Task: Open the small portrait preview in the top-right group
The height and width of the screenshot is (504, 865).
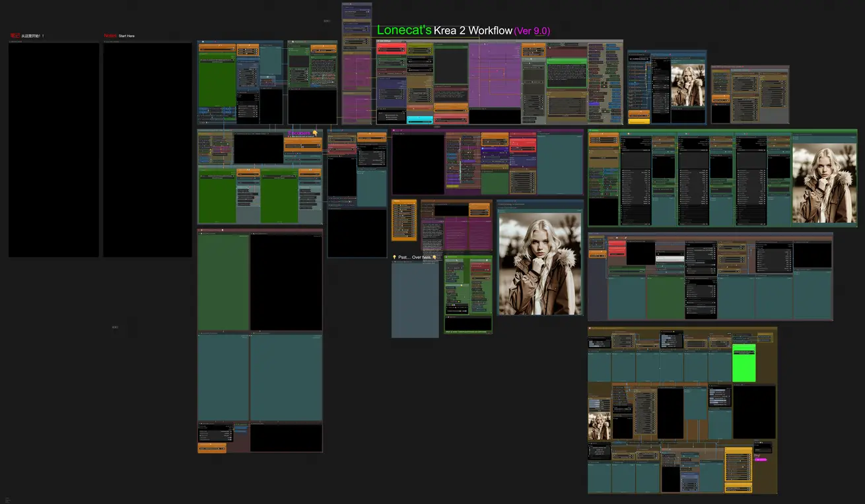Action: (x=687, y=85)
